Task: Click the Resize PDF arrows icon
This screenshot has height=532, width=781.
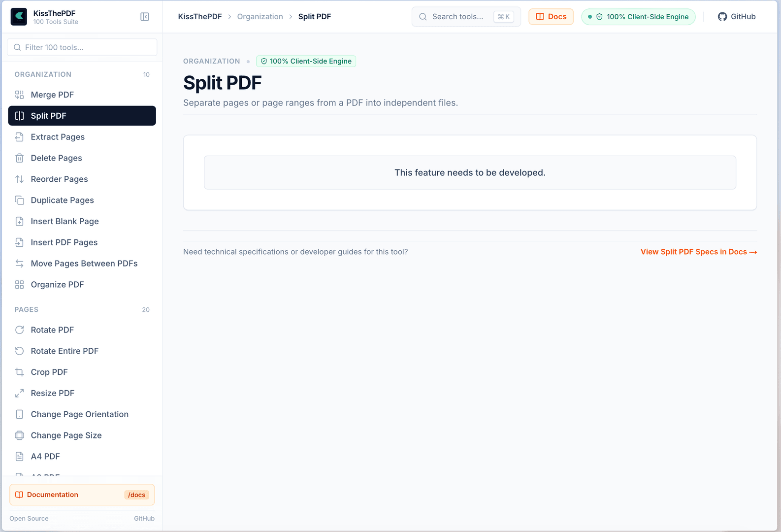Action: (x=19, y=393)
